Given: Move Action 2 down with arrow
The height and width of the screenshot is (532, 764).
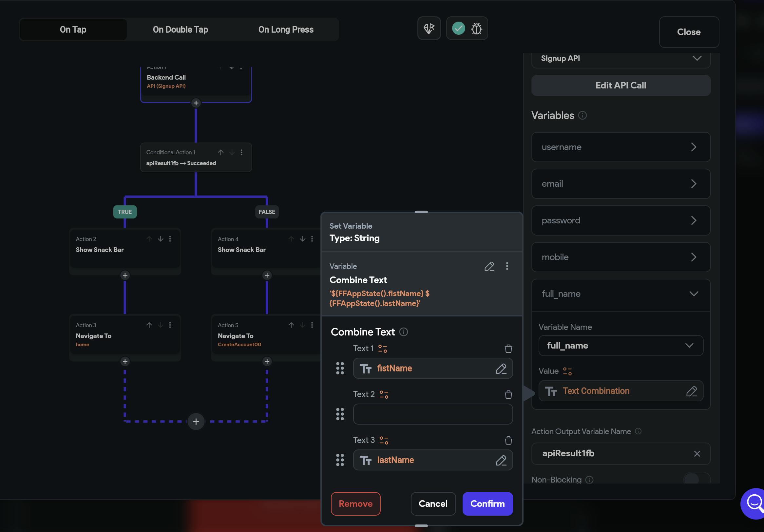Looking at the screenshot, I should pyautogui.click(x=161, y=239).
